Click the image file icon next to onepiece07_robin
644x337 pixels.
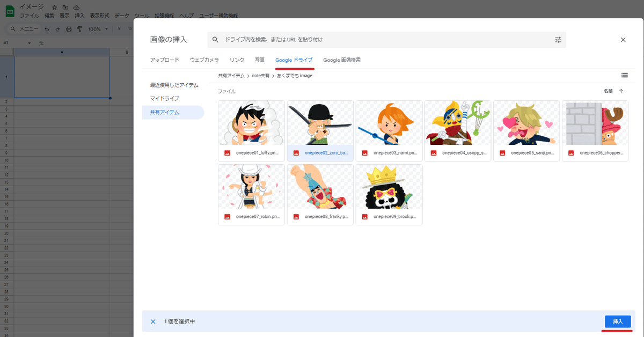pyautogui.click(x=228, y=217)
